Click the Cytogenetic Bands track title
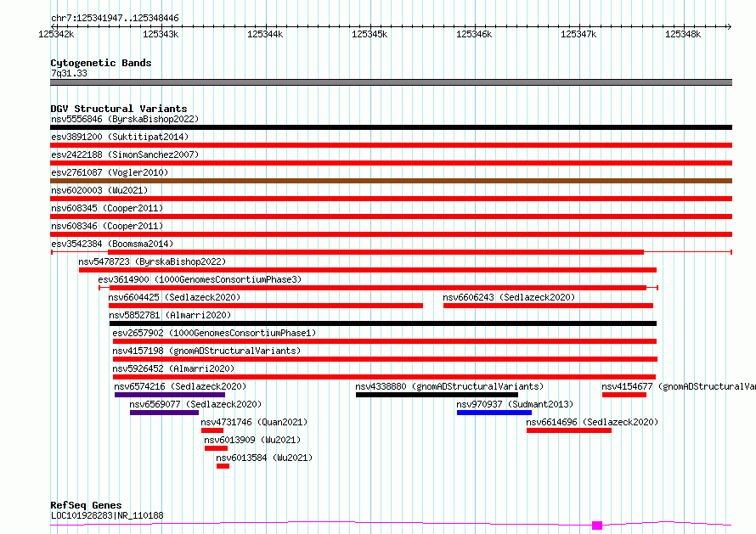Image resolution: width=756 pixels, height=534 pixels. click(x=101, y=63)
